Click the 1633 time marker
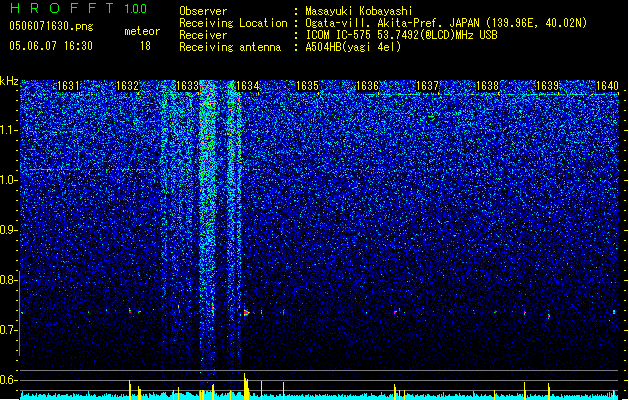629x400 pixels. click(x=187, y=86)
